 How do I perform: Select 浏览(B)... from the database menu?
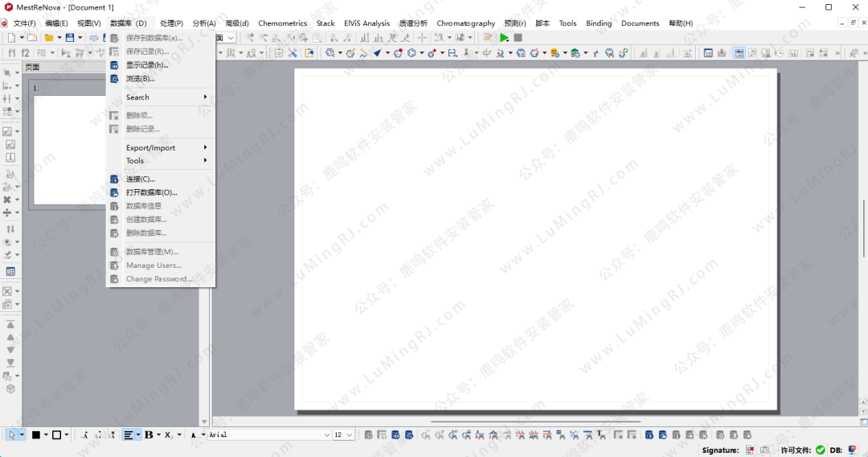[x=141, y=79]
